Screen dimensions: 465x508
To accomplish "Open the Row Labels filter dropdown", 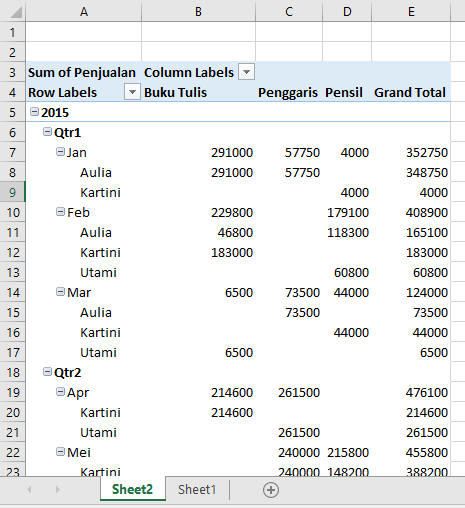I will (x=132, y=92).
